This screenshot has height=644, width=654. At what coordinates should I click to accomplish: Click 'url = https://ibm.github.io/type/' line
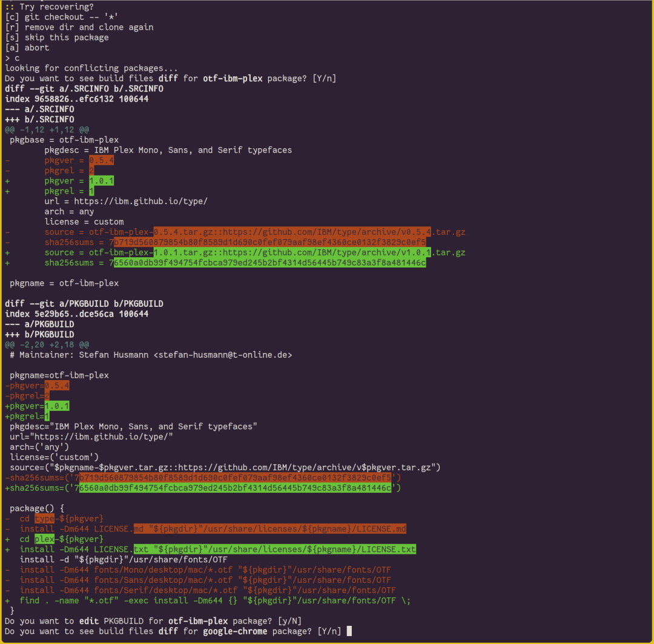pyautogui.click(x=126, y=202)
